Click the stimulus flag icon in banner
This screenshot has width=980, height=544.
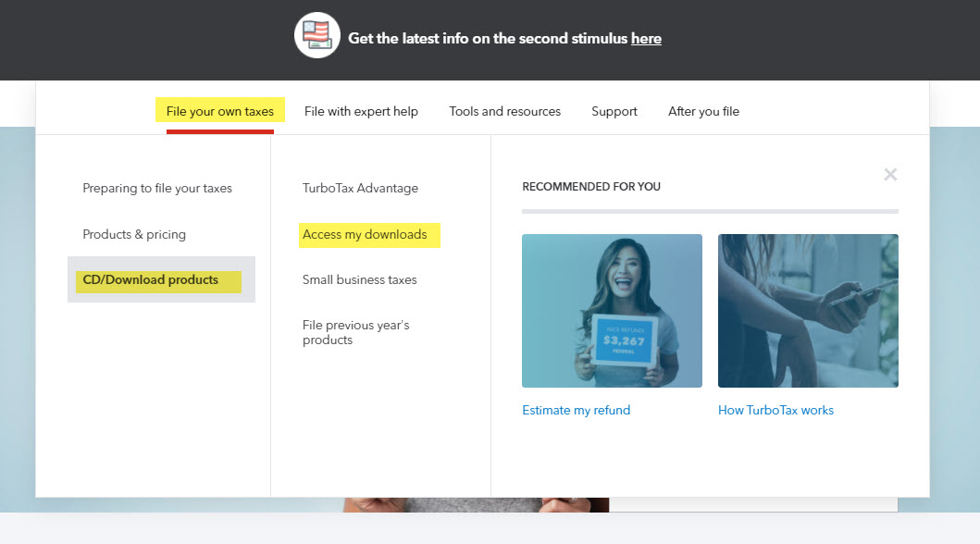point(316,35)
